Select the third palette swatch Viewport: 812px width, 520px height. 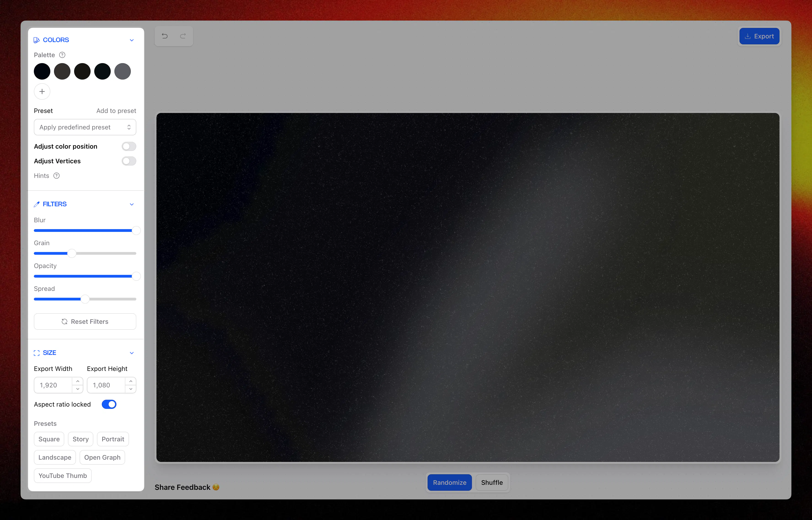[82, 71]
